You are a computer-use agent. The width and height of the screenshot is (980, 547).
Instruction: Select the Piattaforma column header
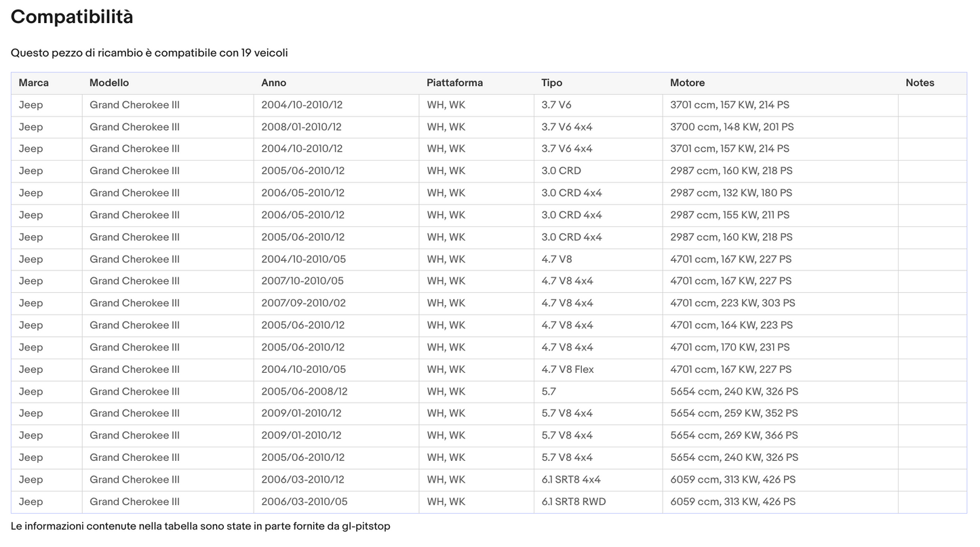(x=454, y=83)
